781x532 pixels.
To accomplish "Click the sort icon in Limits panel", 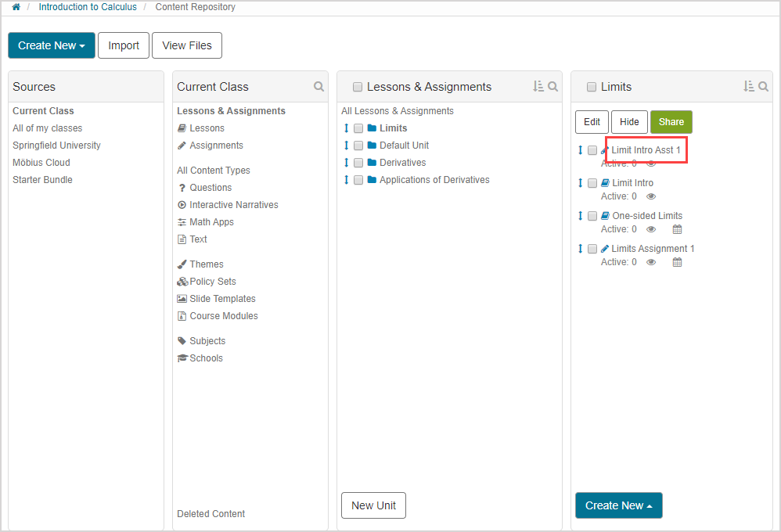I will [x=748, y=87].
